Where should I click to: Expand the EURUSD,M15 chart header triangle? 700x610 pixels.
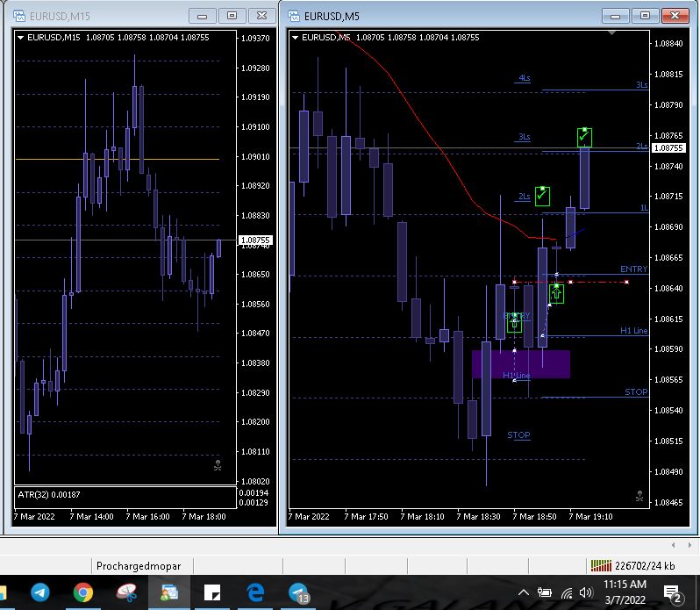pos(20,38)
